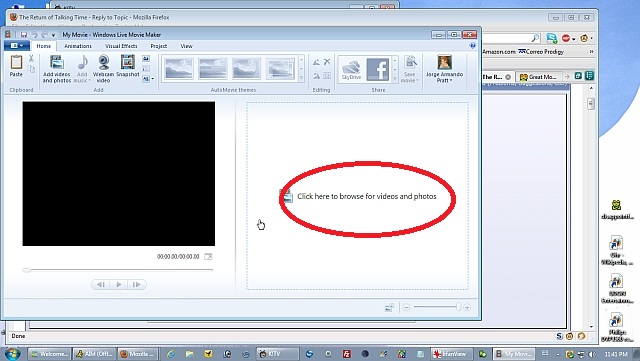Click the Save icon in quick access toolbar
Viewport: 640px width, 361px height.
click(24, 35)
